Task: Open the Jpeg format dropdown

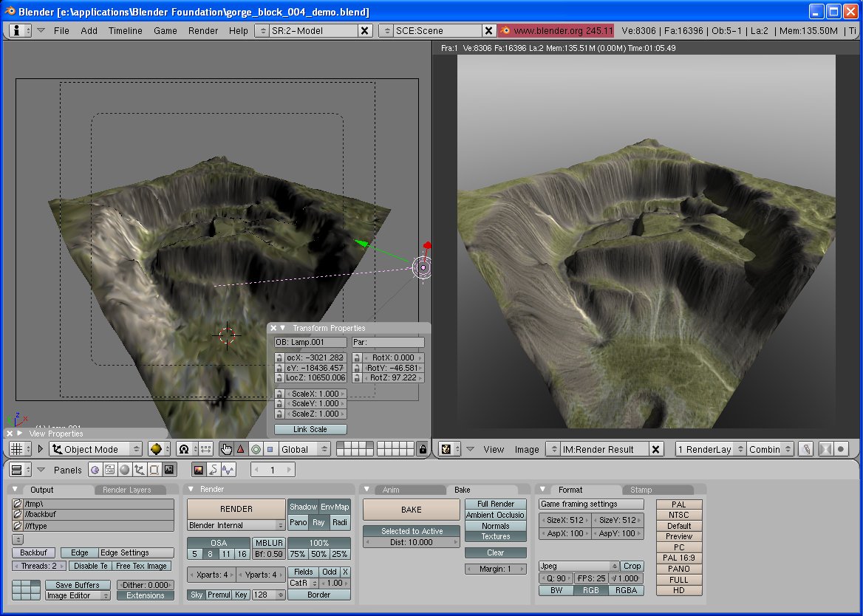Action: tap(579, 566)
